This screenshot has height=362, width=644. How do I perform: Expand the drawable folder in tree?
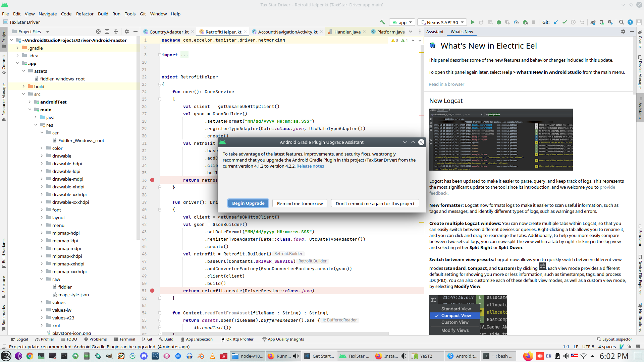42,156
